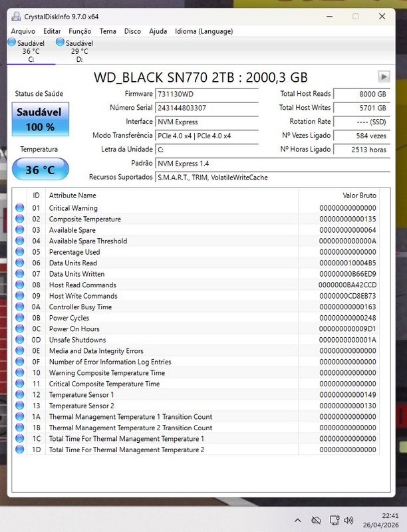Click the Recursos Suportados field
This screenshot has height=532, width=407.
click(273, 178)
